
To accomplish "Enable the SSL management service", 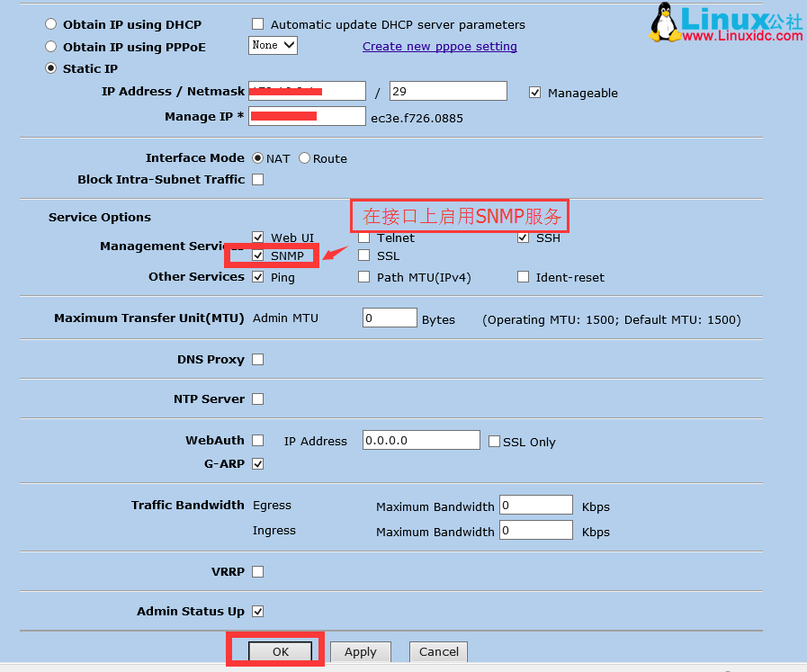I will point(363,255).
